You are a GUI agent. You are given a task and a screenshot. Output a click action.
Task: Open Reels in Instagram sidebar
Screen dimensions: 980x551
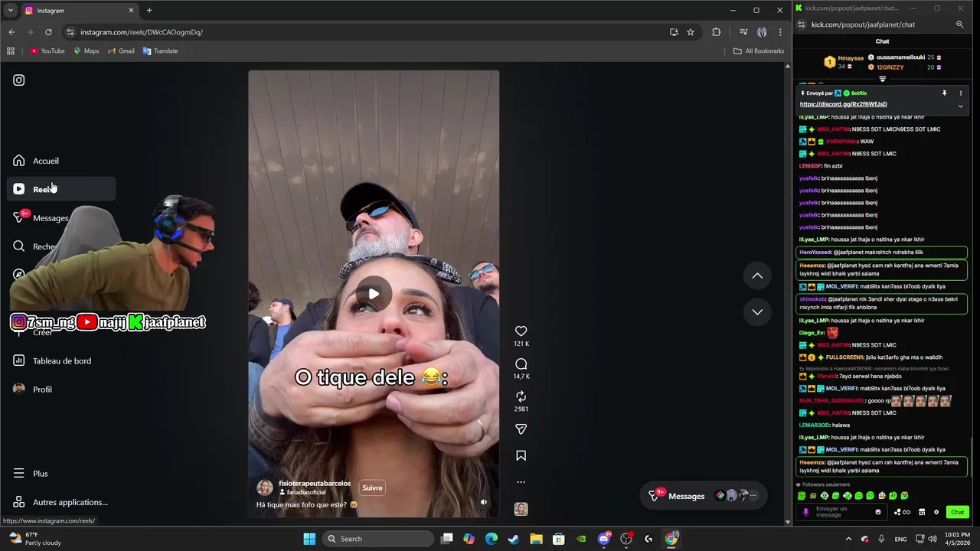(x=61, y=189)
